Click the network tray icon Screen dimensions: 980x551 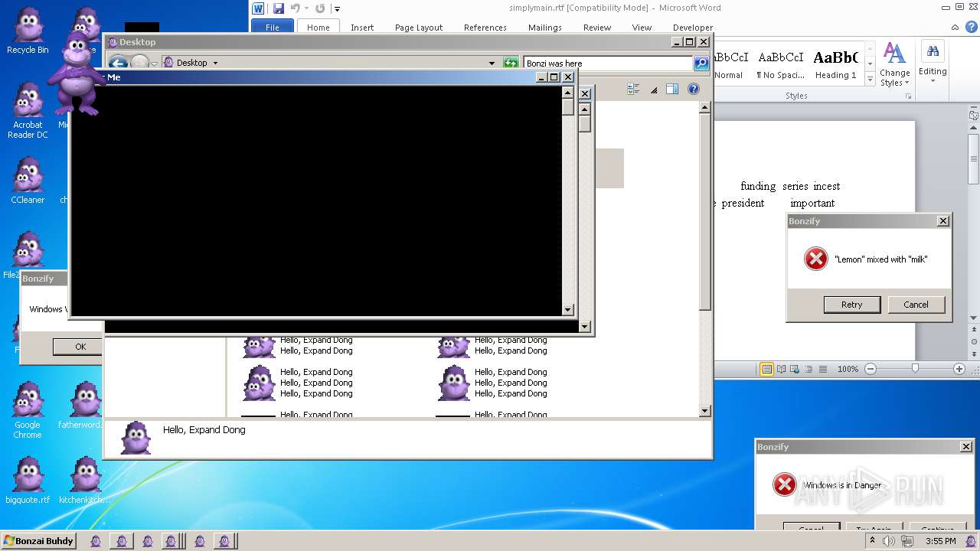pyautogui.click(x=906, y=541)
